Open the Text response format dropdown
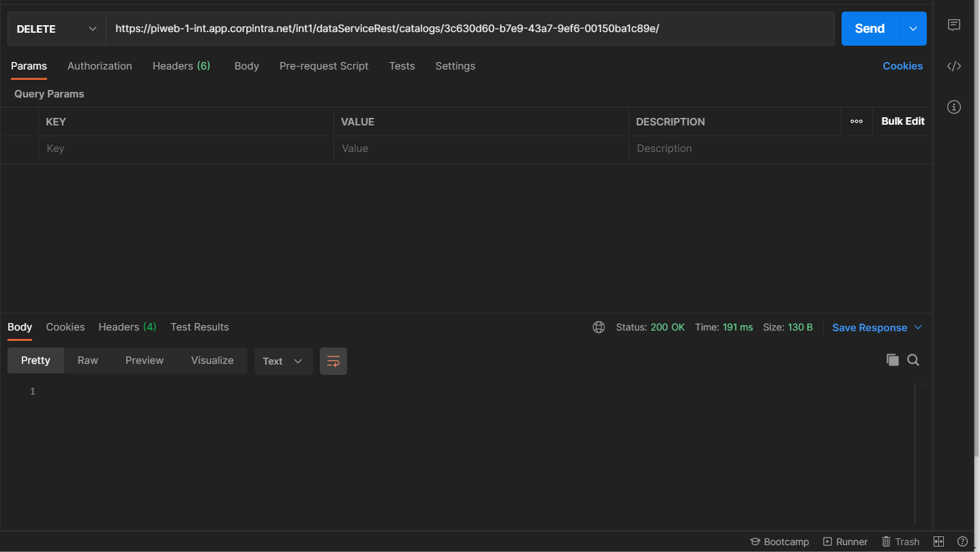The image size is (980, 552). click(x=283, y=361)
